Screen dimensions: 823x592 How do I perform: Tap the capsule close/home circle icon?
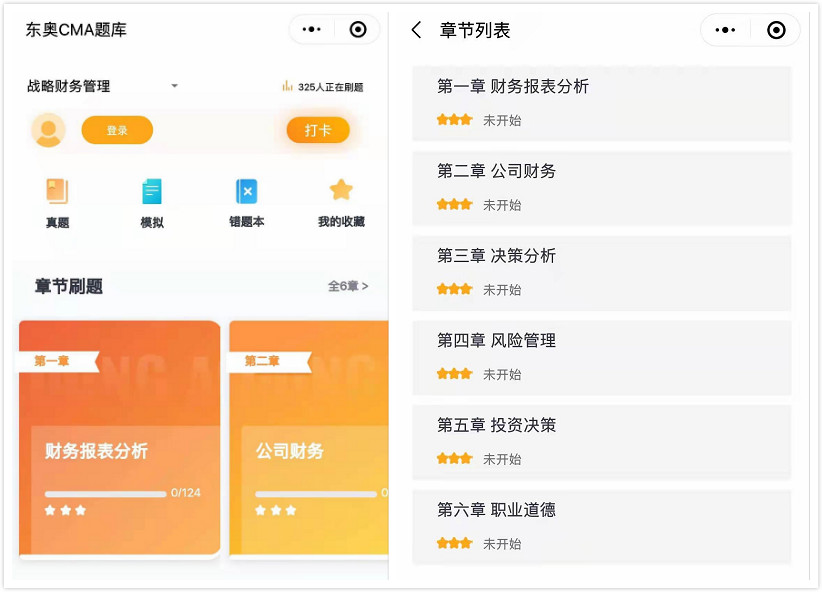[x=358, y=30]
